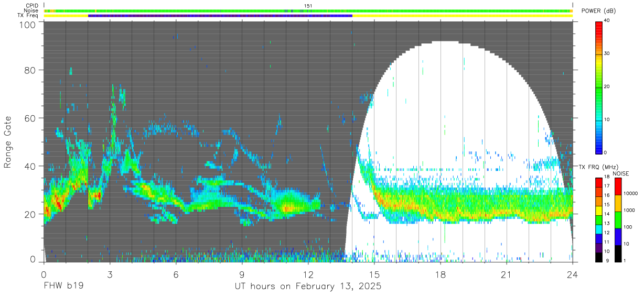Click x-axis tick label 18 hours
644x297 pixels.
440,274
